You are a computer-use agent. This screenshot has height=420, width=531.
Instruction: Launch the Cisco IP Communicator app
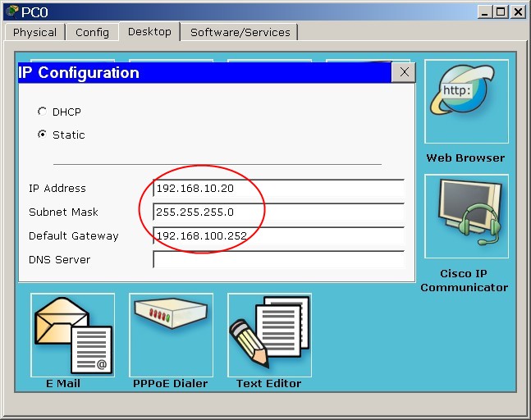point(466,217)
